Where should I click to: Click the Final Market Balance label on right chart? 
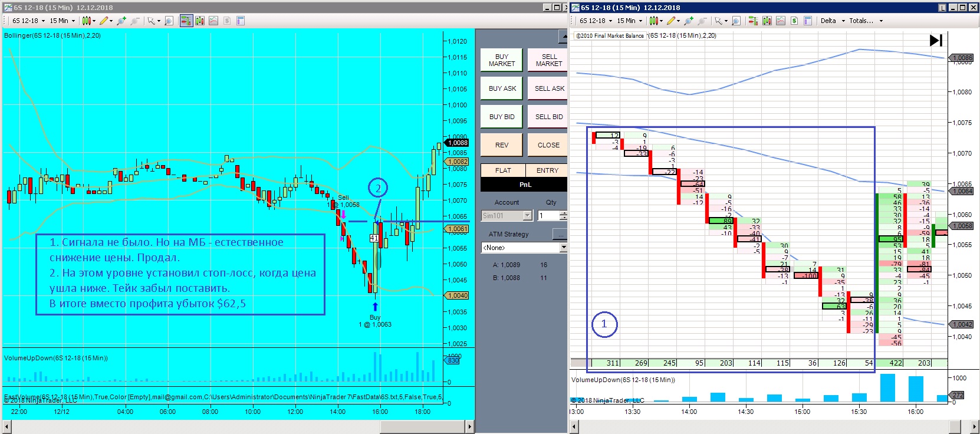(x=610, y=36)
